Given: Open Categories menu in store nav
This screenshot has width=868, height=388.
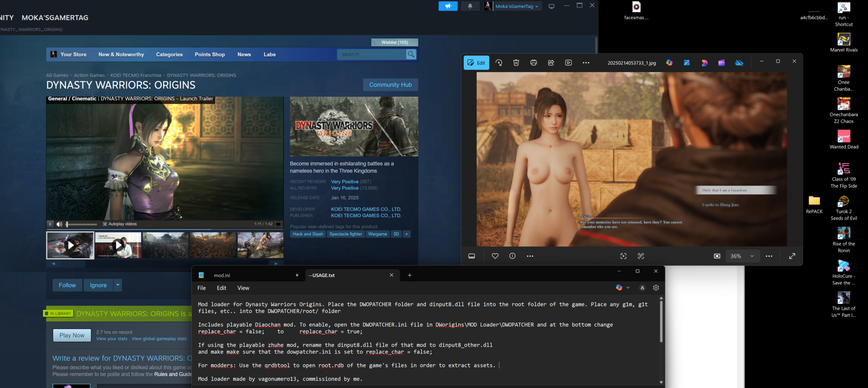Looking at the screenshot, I should (170, 54).
